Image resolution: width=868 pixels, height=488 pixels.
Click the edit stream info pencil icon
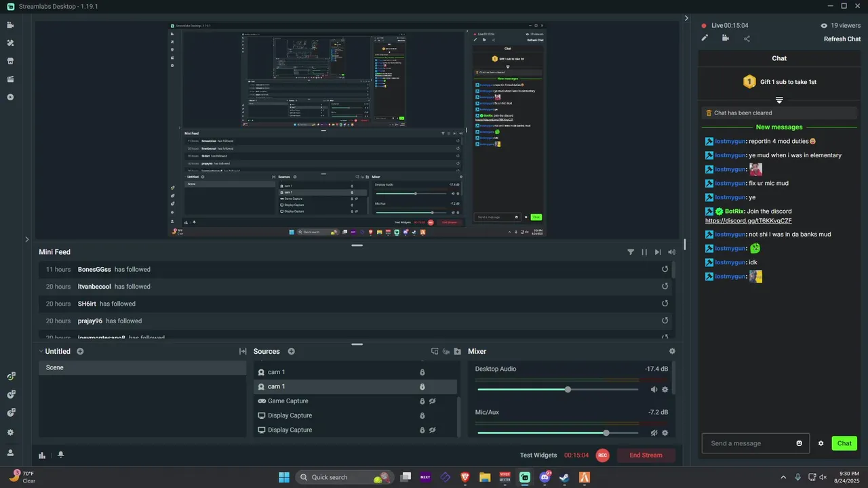click(705, 39)
